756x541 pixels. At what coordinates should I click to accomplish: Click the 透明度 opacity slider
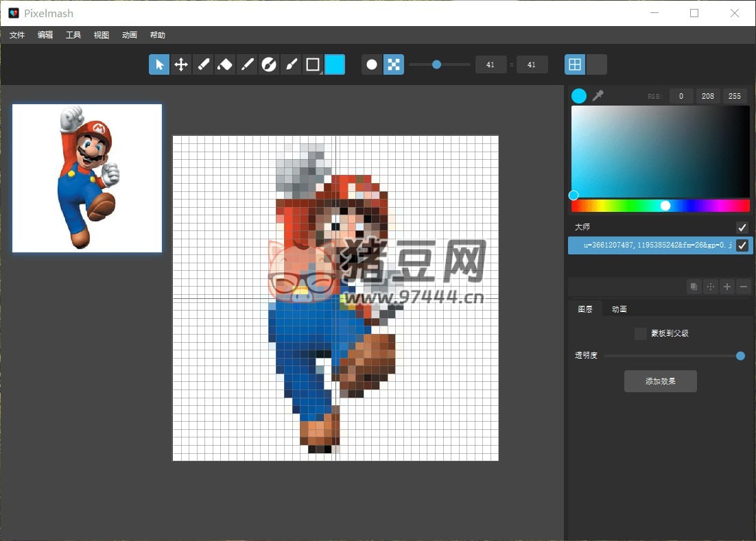point(671,356)
